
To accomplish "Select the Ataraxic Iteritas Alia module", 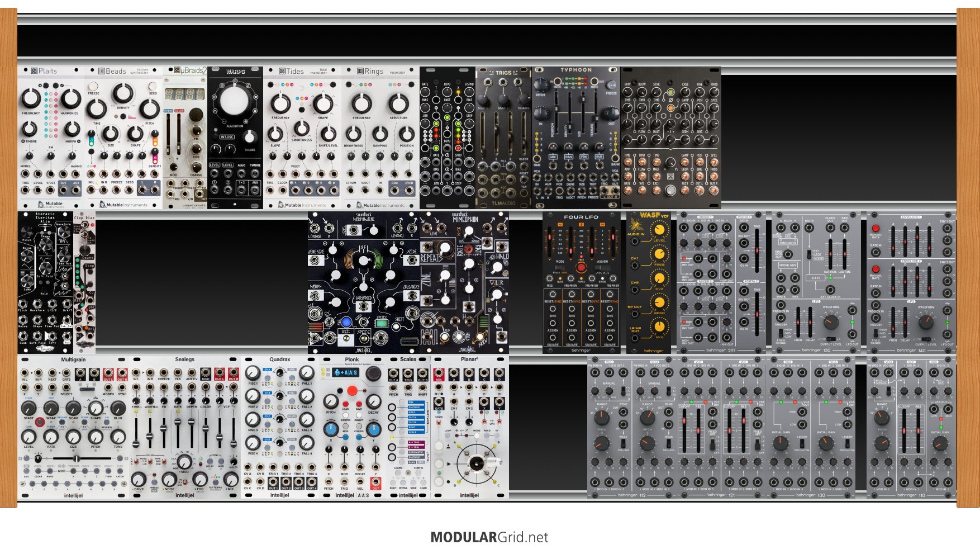I will [45, 282].
